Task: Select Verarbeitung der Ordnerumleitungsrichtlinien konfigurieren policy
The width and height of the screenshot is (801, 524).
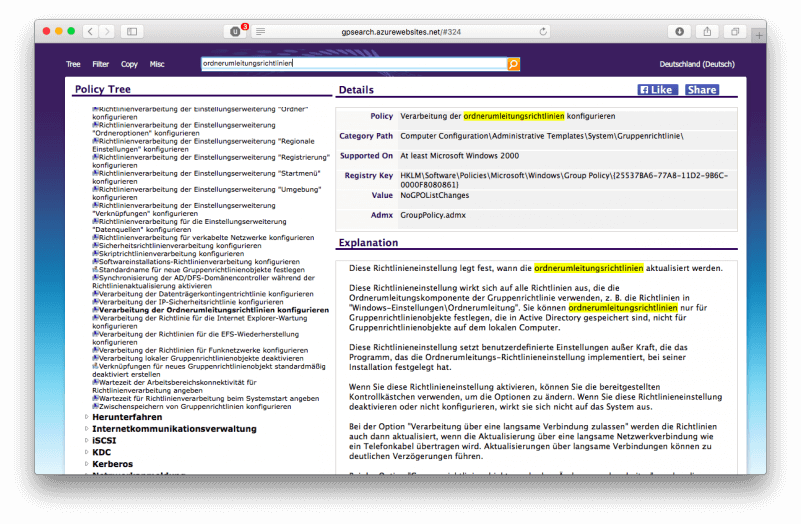Action: (210, 310)
